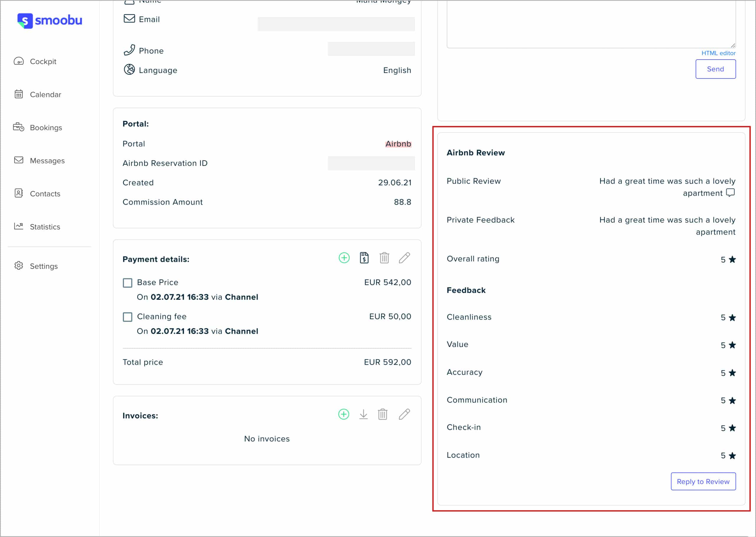Image resolution: width=756 pixels, height=537 pixels.
Task: Open the Contacts section
Action: (x=45, y=193)
